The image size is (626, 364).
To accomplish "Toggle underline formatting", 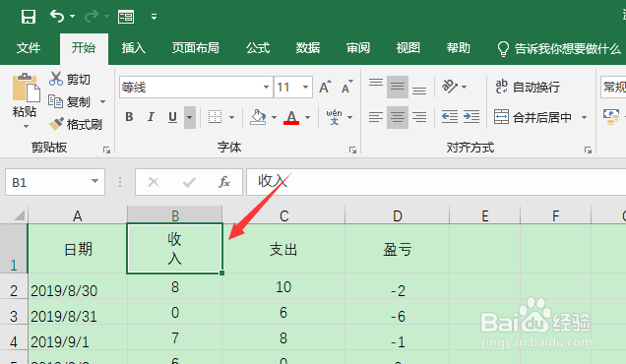I will tap(172, 117).
